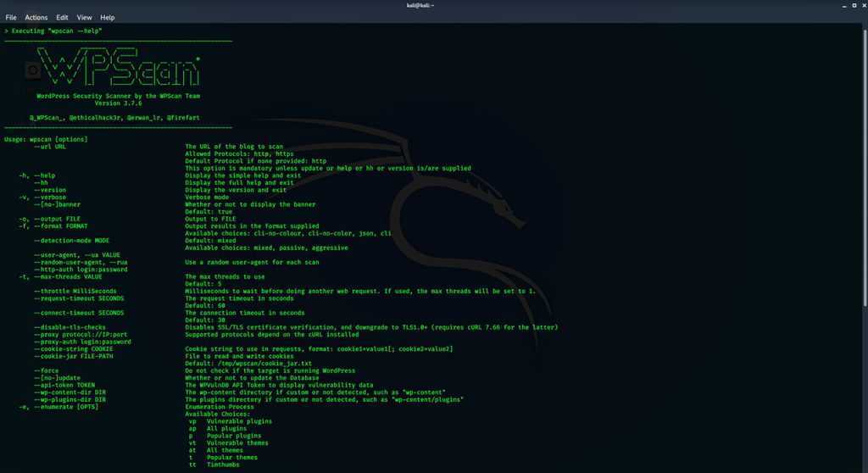Click 'The URL of the blog to scan'

point(234,146)
